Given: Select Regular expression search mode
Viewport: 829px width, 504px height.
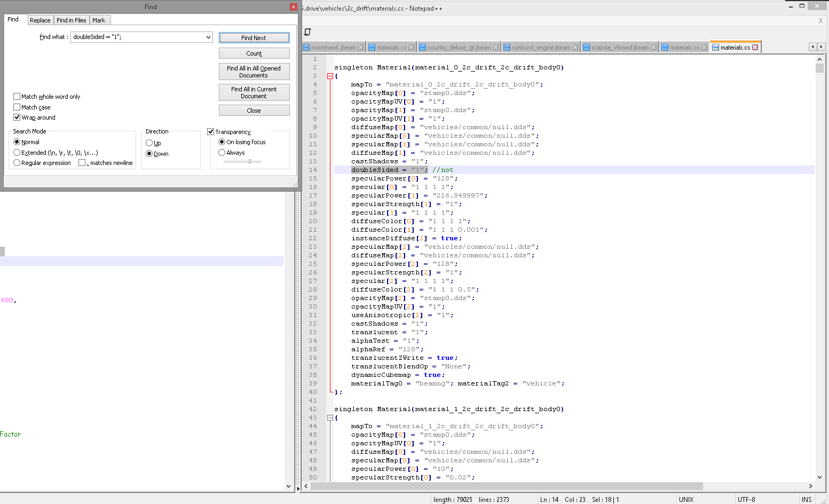Looking at the screenshot, I should pos(17,163).
